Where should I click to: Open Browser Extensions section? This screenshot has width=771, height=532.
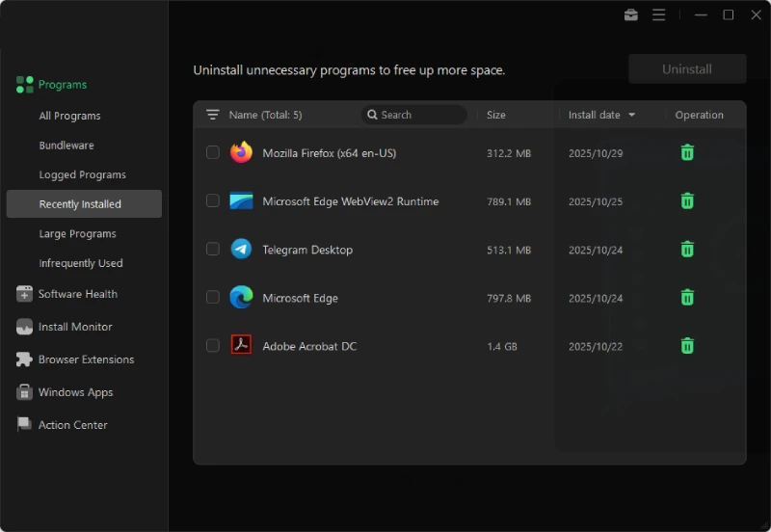pos(86,359)
